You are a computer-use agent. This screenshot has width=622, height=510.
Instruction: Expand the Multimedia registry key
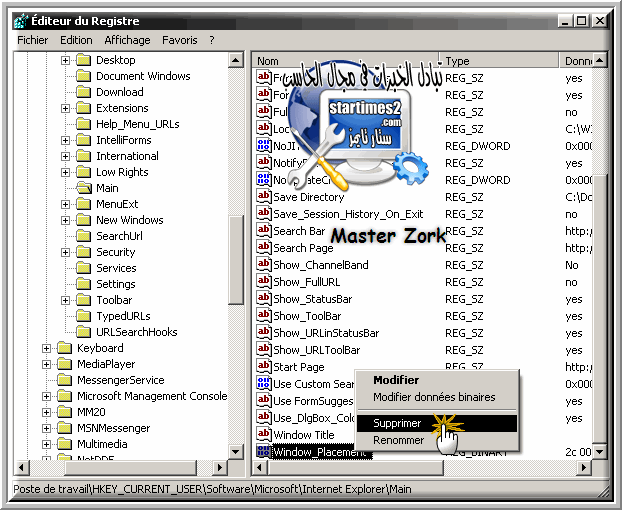coord(46,444)
